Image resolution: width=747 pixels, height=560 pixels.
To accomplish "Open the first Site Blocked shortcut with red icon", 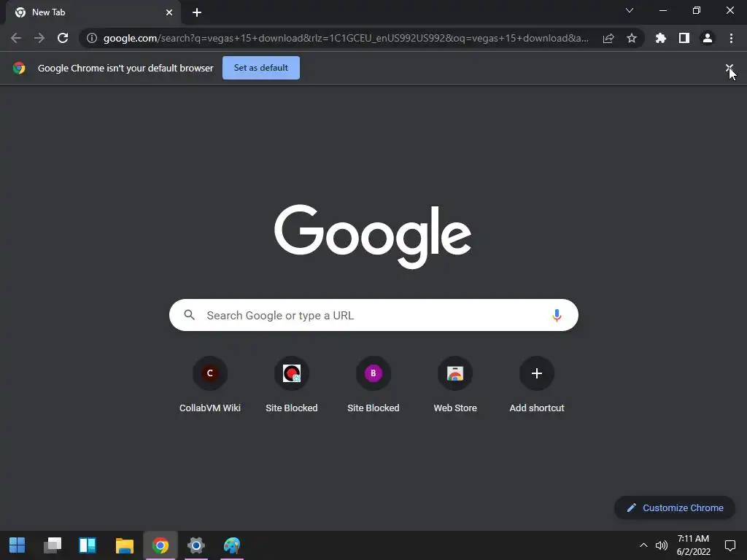I will [292, 385].
